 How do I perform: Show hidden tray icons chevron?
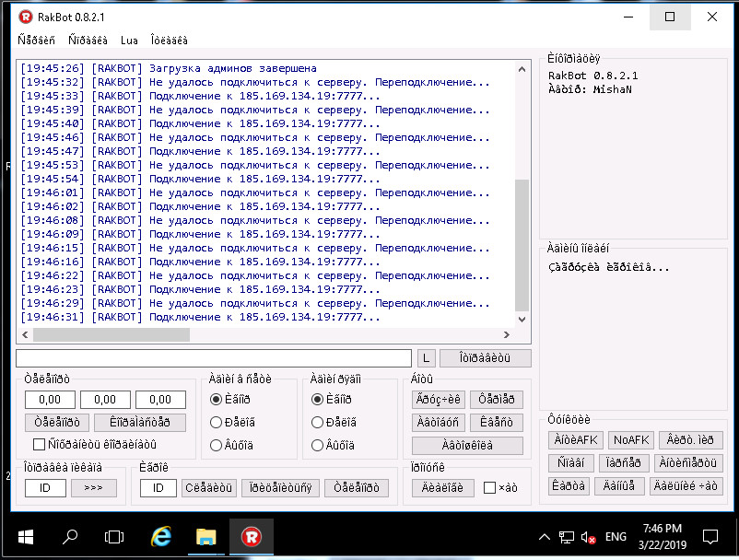[x=545, y=537]
